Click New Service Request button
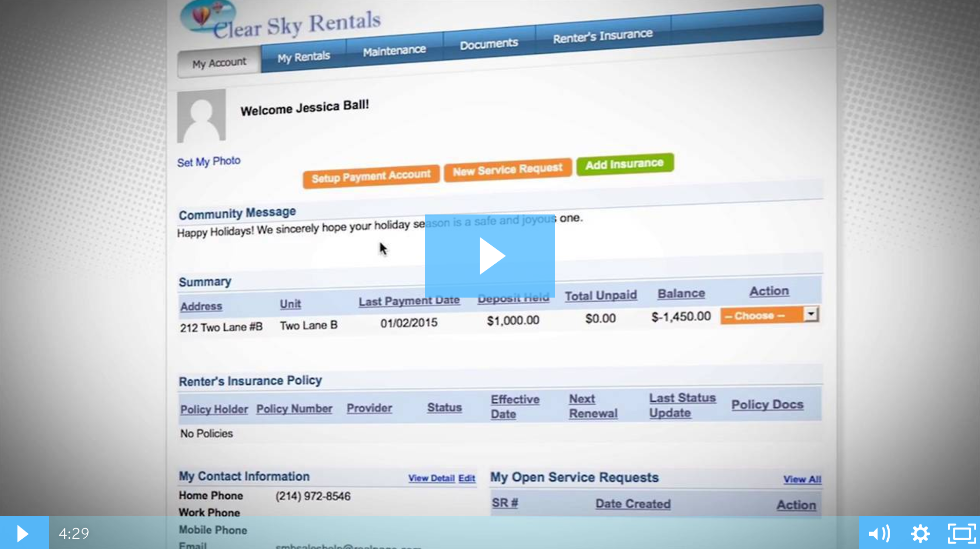 pos(507,170)
